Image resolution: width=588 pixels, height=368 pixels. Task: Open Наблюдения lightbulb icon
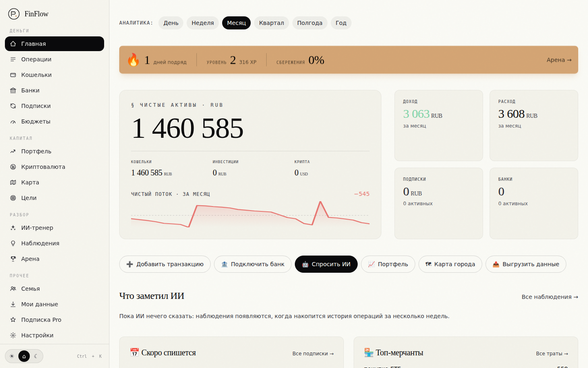13,243
